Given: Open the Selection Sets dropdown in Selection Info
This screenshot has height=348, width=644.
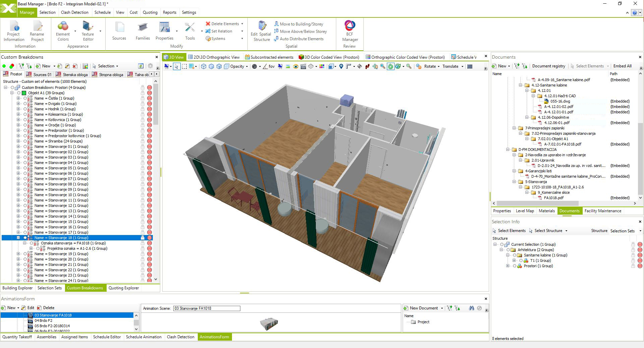Looking at the screenshot, I should click(x=626, y=231).
